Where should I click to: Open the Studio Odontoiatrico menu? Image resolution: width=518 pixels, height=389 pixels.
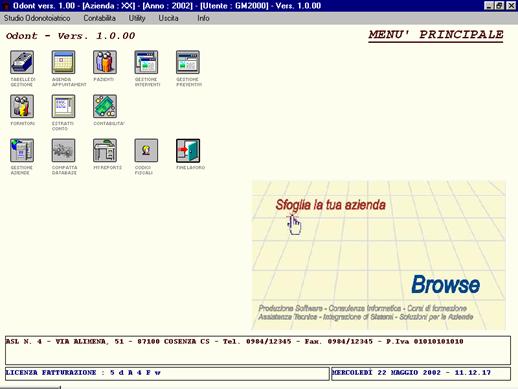pos(37,18)
